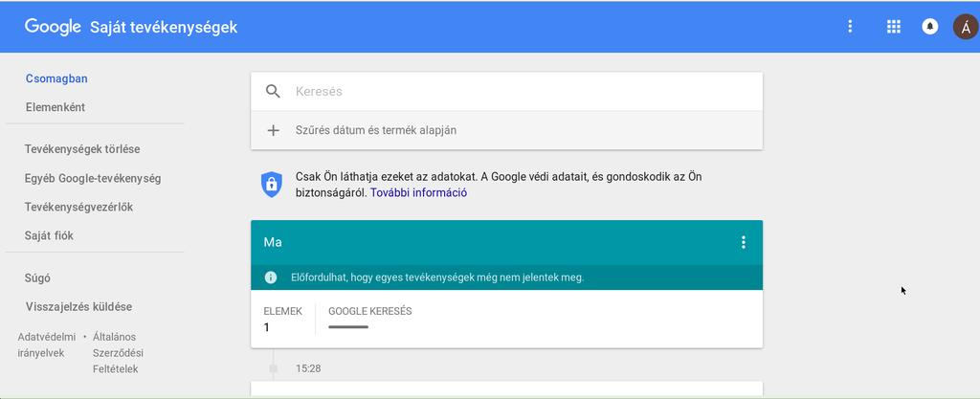Click the Ma card header

(506, 242)
